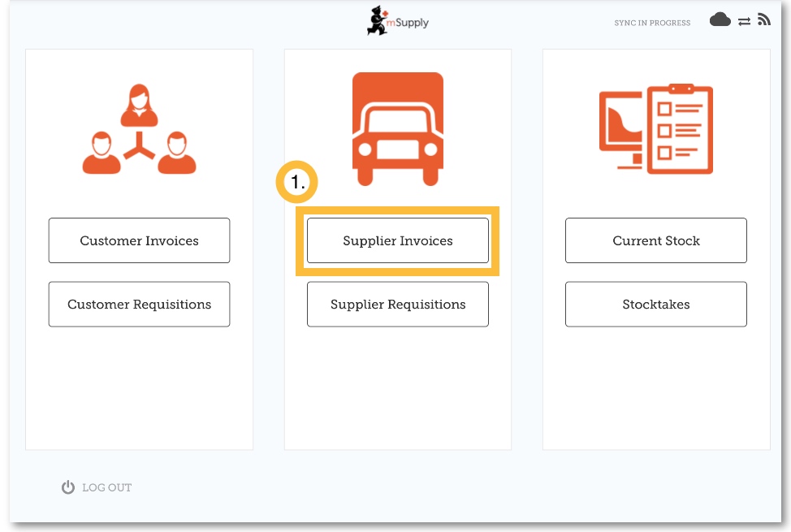Click the female figure atop customers icon
Viewport: 791px width, 532px height.
(x=139, y=106)
